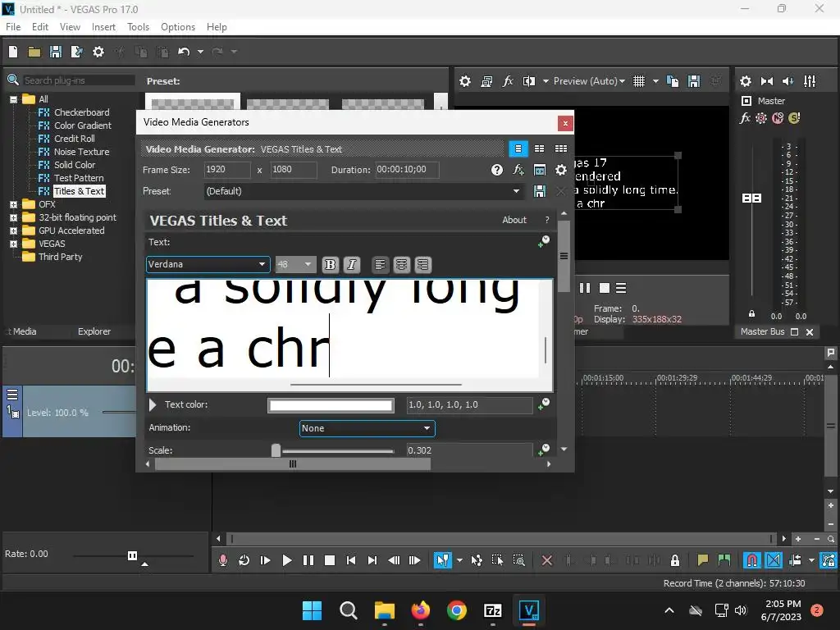Open the Insert menu
This screenshot has height=630, width=840.
coord(103,27)
